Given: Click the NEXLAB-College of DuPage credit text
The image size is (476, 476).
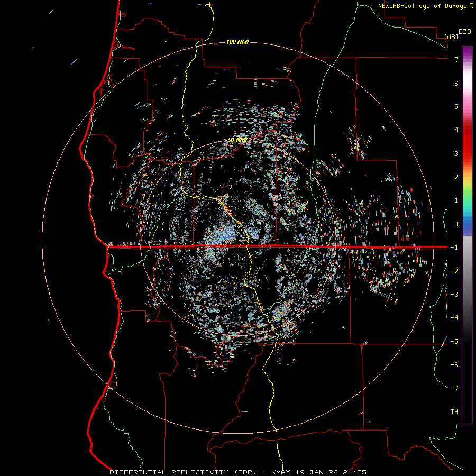Looking at the screenshot, I should coord(422,6).
